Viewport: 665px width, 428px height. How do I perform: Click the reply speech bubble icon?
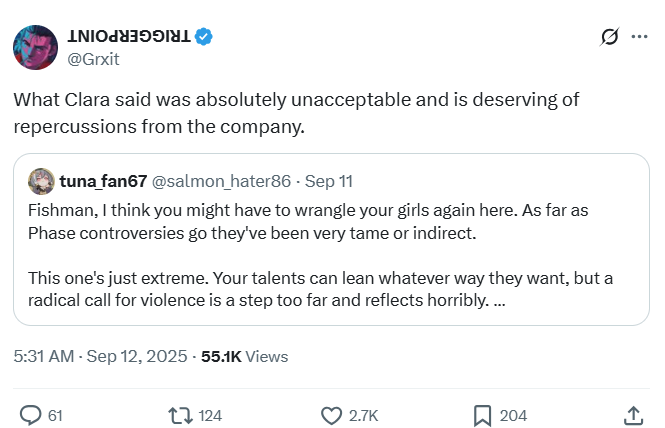coord(31,415)
